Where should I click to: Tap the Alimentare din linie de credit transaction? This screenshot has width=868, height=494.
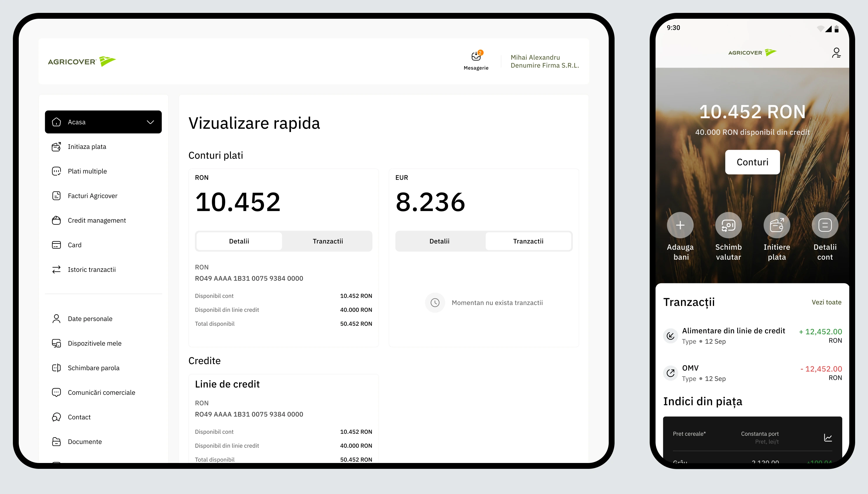752,336
